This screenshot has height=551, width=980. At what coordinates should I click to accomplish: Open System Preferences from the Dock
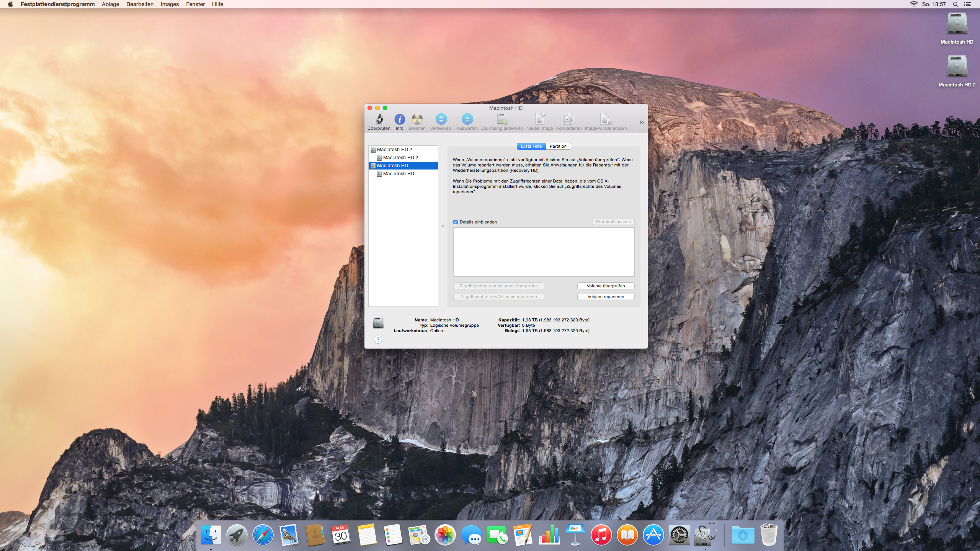point(679,535)
